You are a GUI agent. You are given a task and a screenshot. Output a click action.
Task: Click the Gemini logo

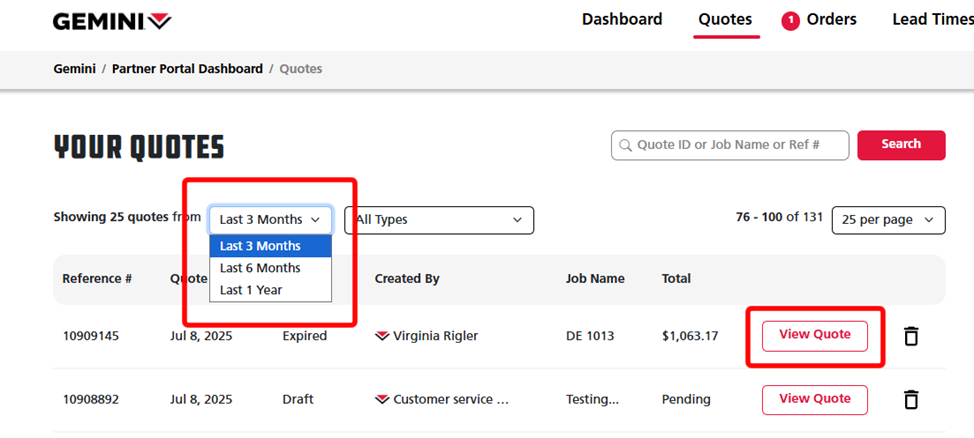coord(112,21)
